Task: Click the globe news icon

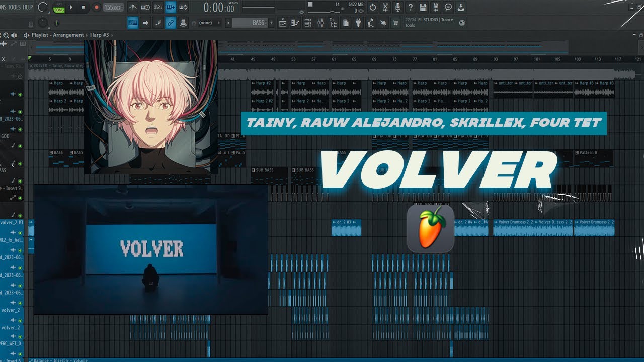Action: coord(462,23)
